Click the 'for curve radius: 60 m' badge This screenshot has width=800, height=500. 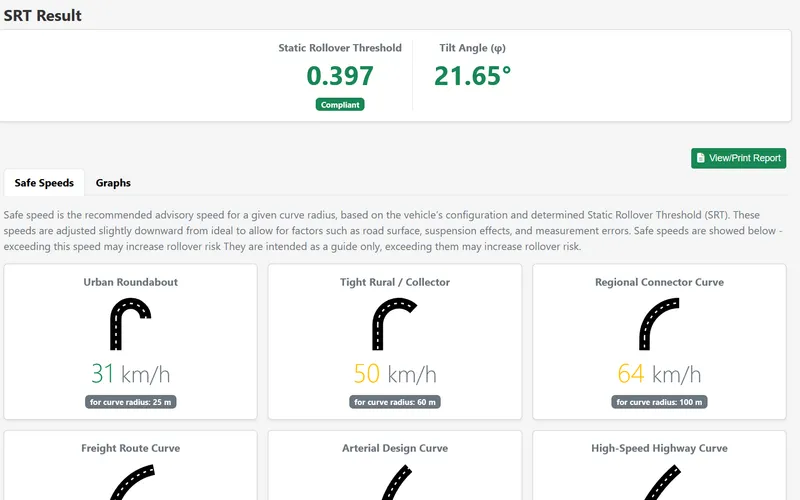(395, 402)
